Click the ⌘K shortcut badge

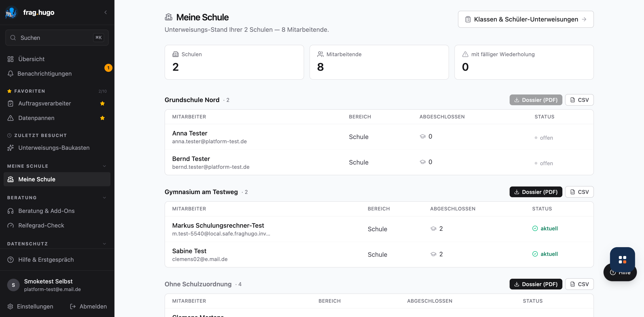click(x=98, y=38)
